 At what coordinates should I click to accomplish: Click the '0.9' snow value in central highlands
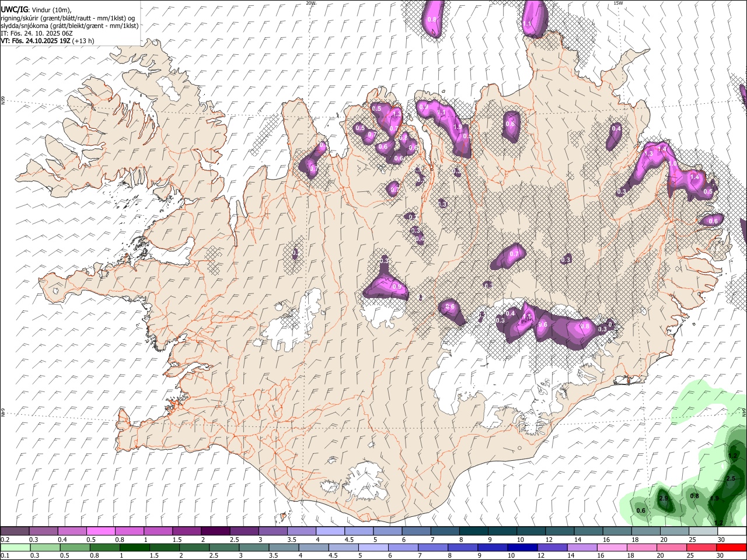pyautogui.click(x=397, y=287)
